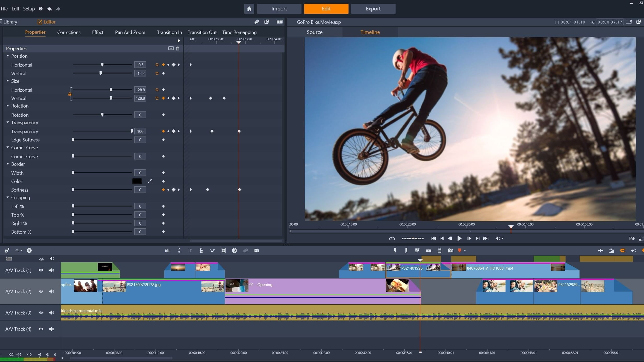The width and height of the screenshot is (644, 362).
Task: Click the split/scissors tool icon
Action: [417, 251]
